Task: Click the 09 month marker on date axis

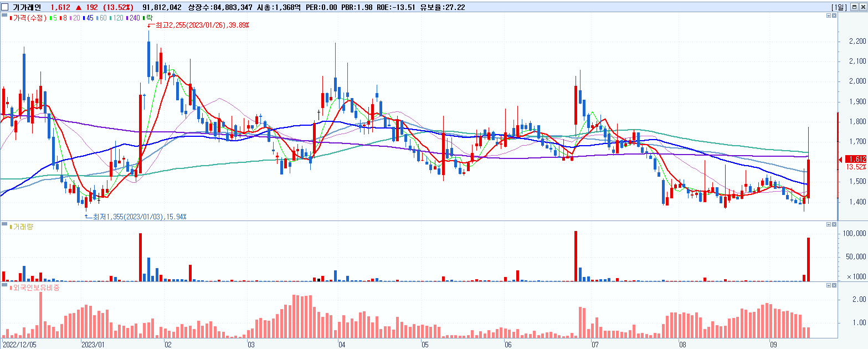Action: coord(774,344)
